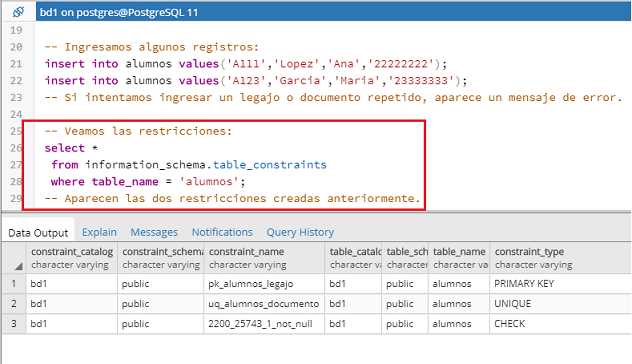
Task: Click the pk_alumnos_legajo cell
Action: (264, 284)
